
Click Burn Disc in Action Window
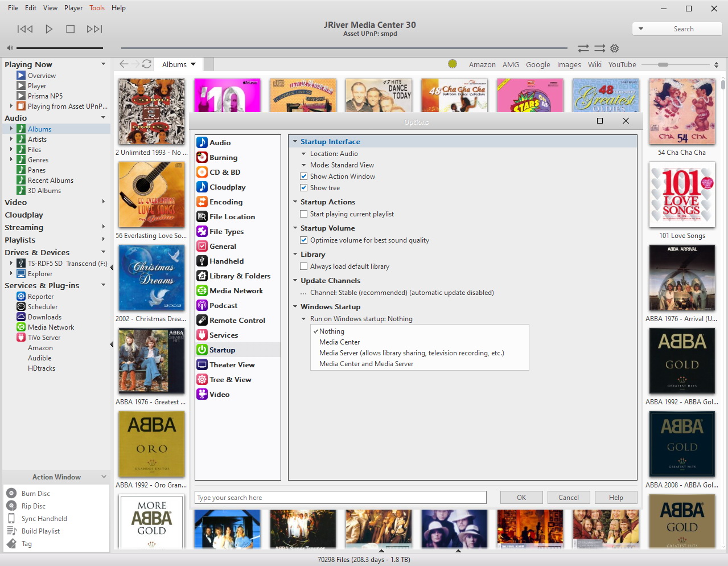(36, 494)
